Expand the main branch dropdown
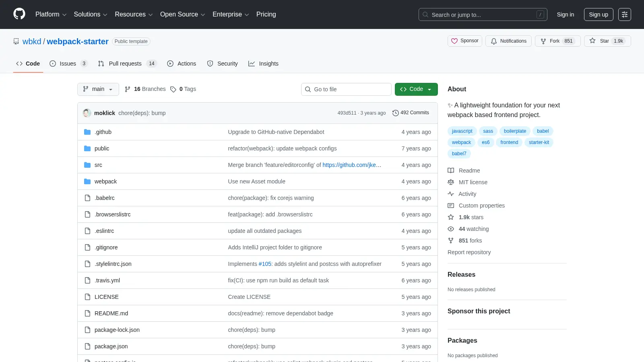Image resolution: width=644 pixels, height=362 pixels. (x=98, y=89)
